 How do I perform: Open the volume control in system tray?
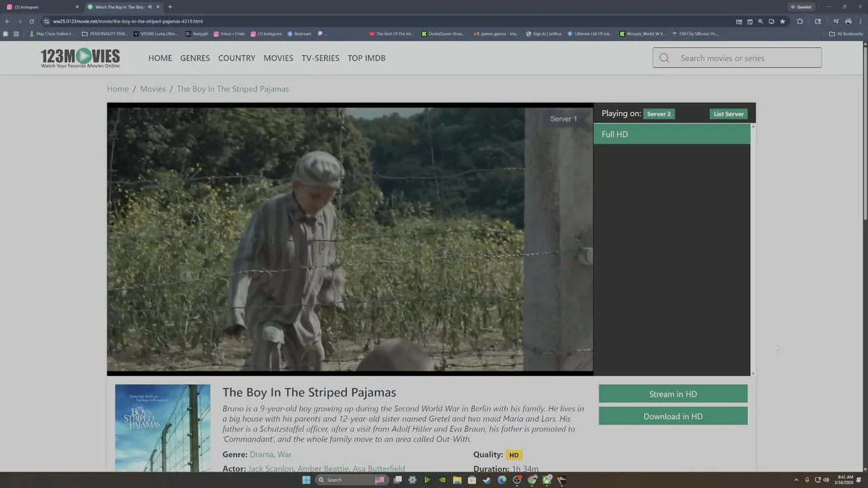[x=826, y=480]
